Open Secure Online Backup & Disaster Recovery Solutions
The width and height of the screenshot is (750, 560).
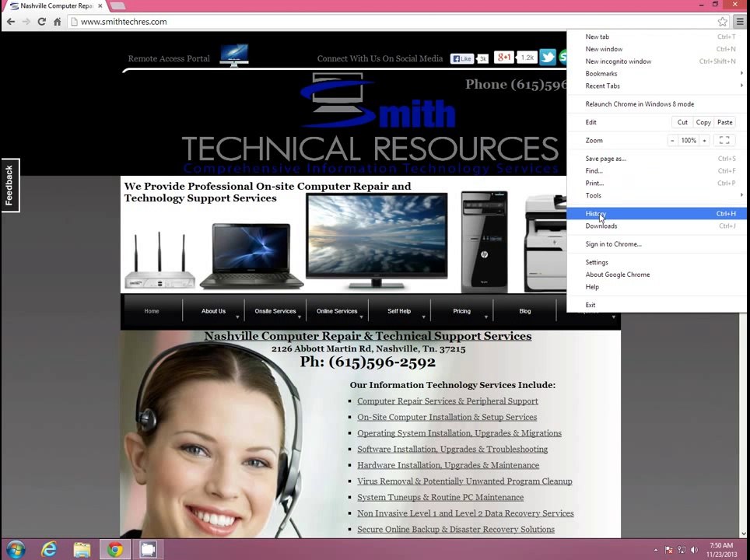click(456, 530)
